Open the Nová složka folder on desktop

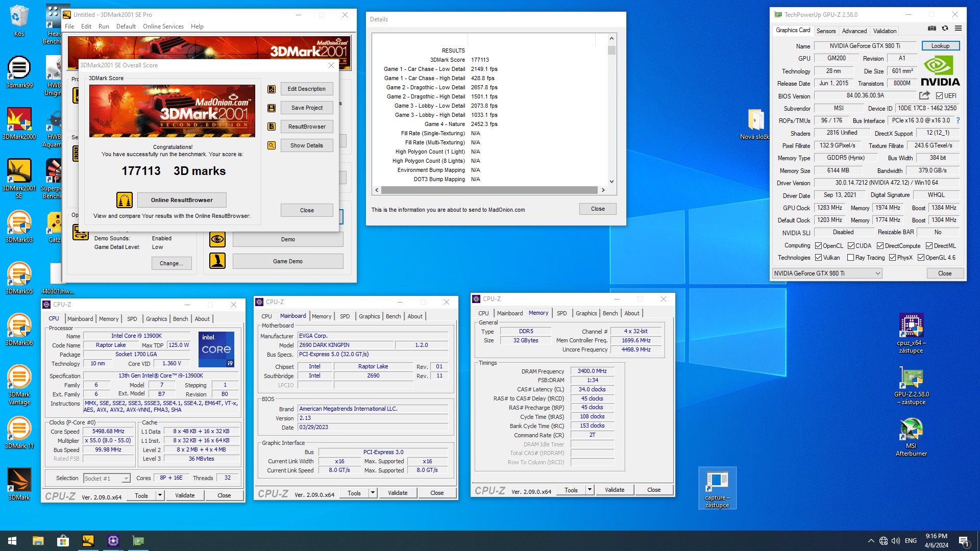point(755,124)
